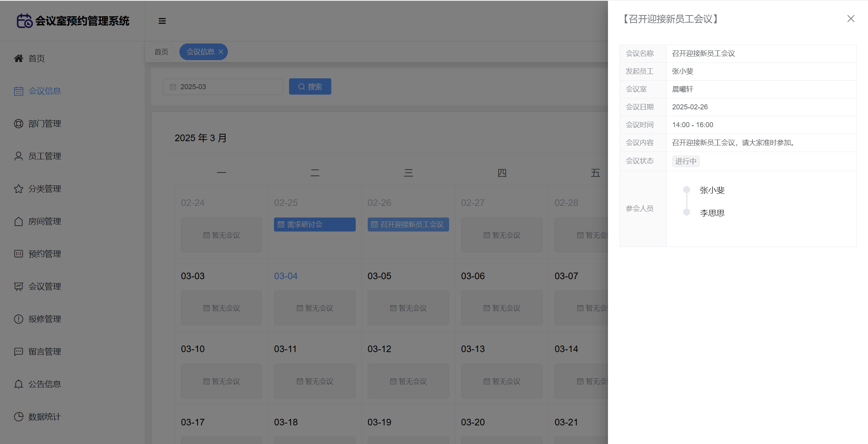Switch to the 首页 tab
This screenshot has height=444, width=868.
(x=161, y=52)
